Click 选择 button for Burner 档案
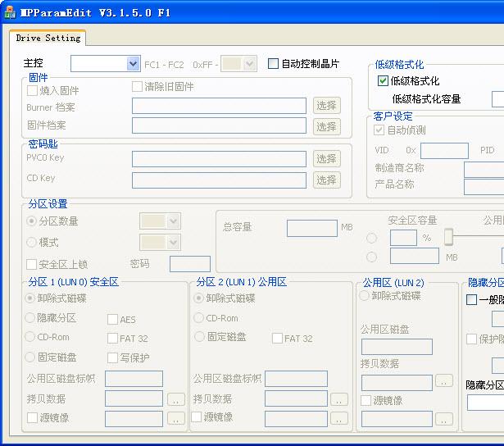The width and height of the screenshot is (504, 446). 326,106
